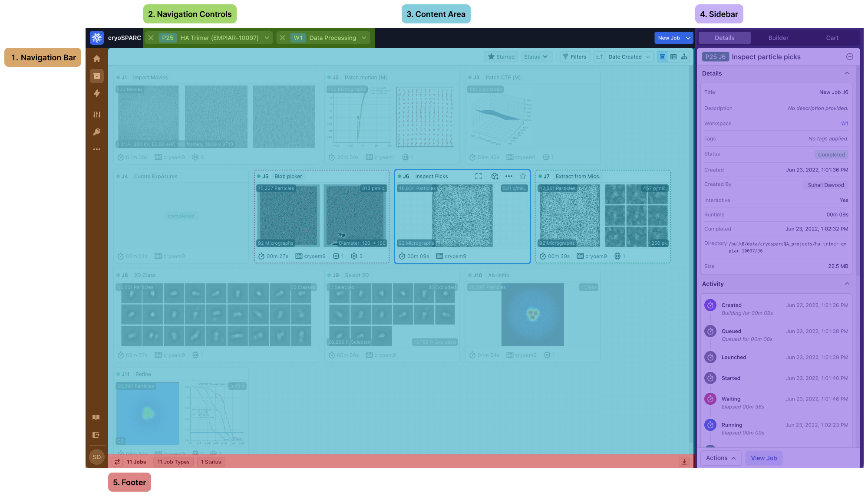
Task: Click the tree view layout icon
Action: tap(684, 57)
